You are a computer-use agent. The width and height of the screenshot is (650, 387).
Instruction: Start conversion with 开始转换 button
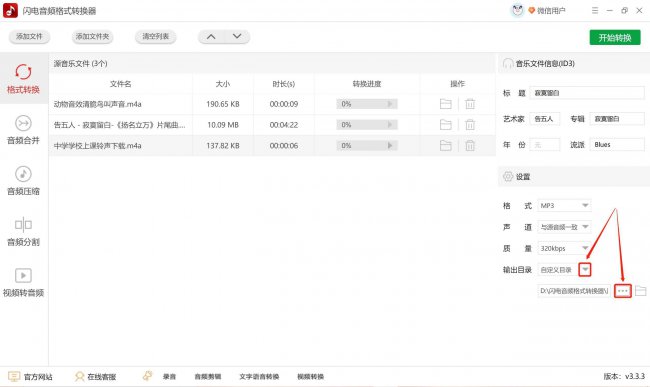point(615,38)
